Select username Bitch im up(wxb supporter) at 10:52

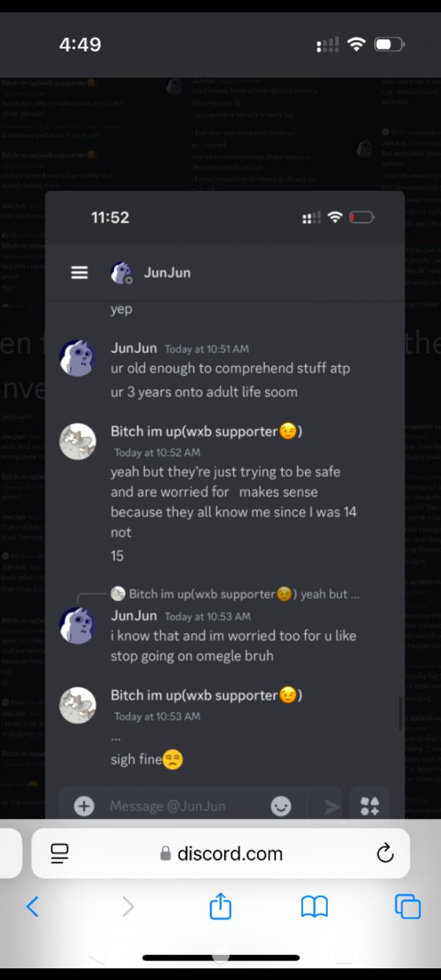coord(207,432)
